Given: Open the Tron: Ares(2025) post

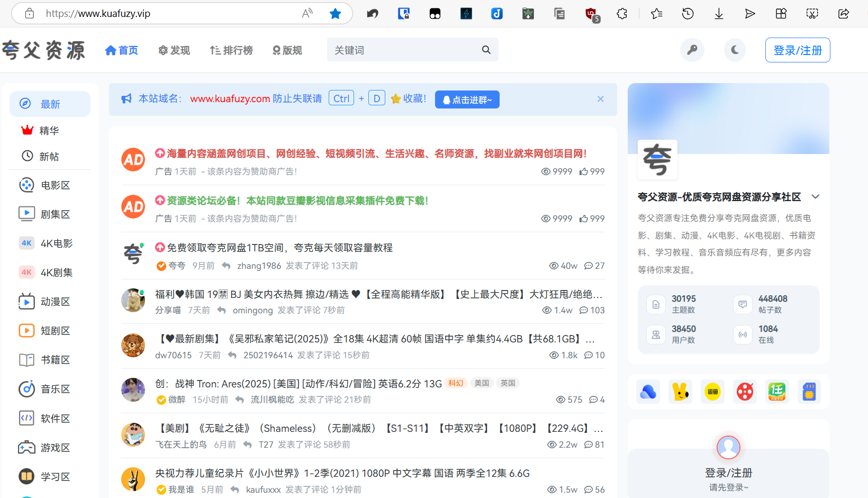Looking at the screenshot, I should point(299,384).
